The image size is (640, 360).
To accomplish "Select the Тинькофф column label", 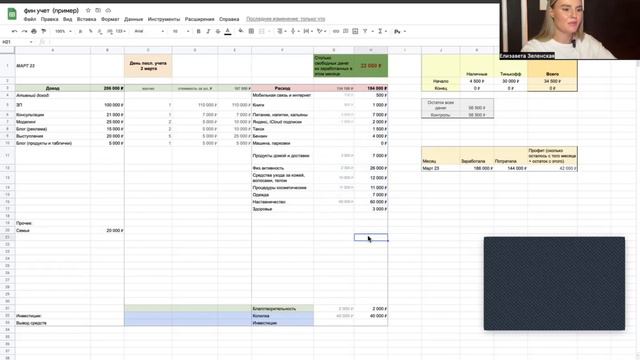I will 510,74.
